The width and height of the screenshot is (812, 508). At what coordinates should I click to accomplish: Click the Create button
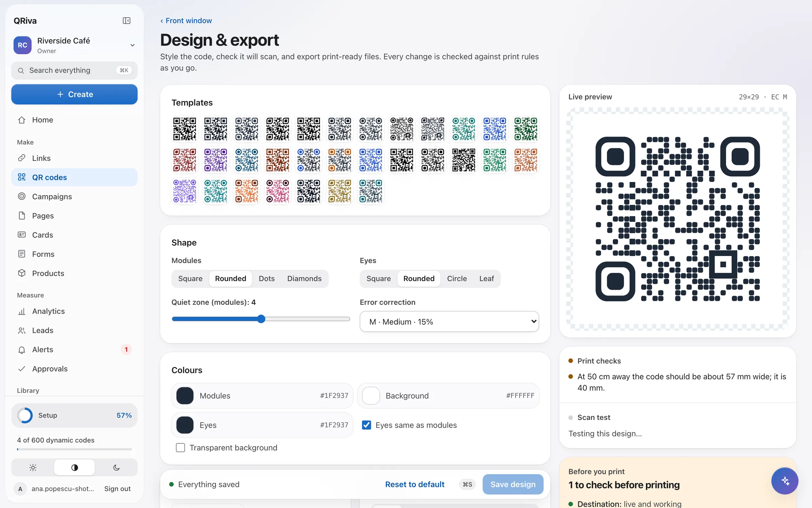click(74, 94)
